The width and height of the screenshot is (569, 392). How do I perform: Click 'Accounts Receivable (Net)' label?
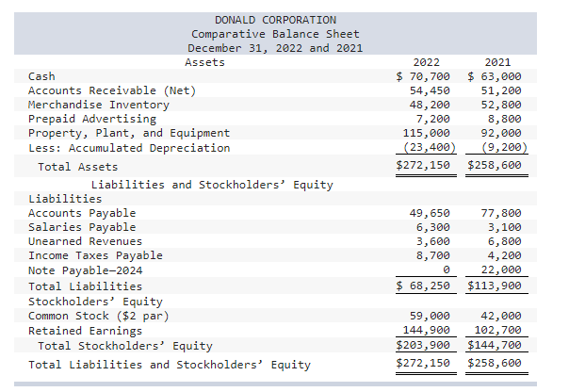coord(112,90)
